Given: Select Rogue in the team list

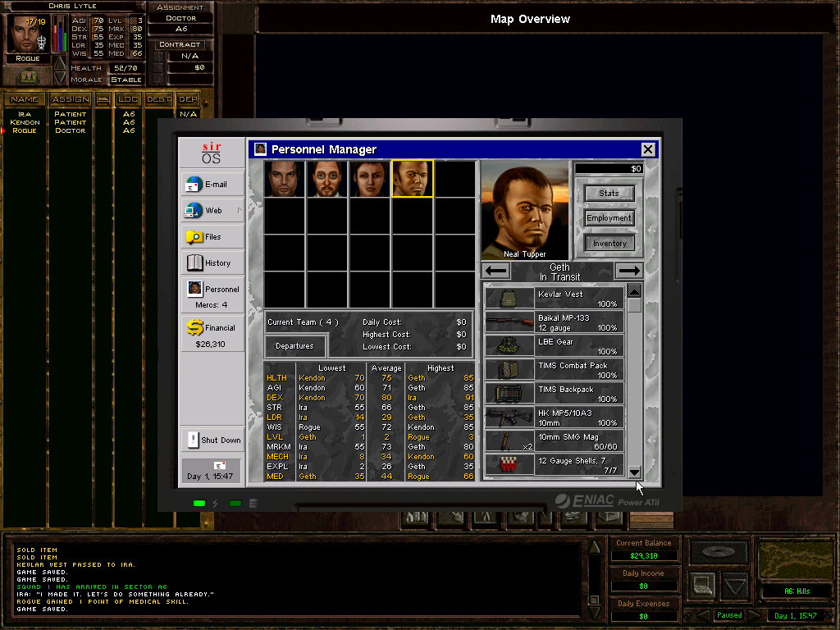Looking at the screenshot, I should 25,130.
